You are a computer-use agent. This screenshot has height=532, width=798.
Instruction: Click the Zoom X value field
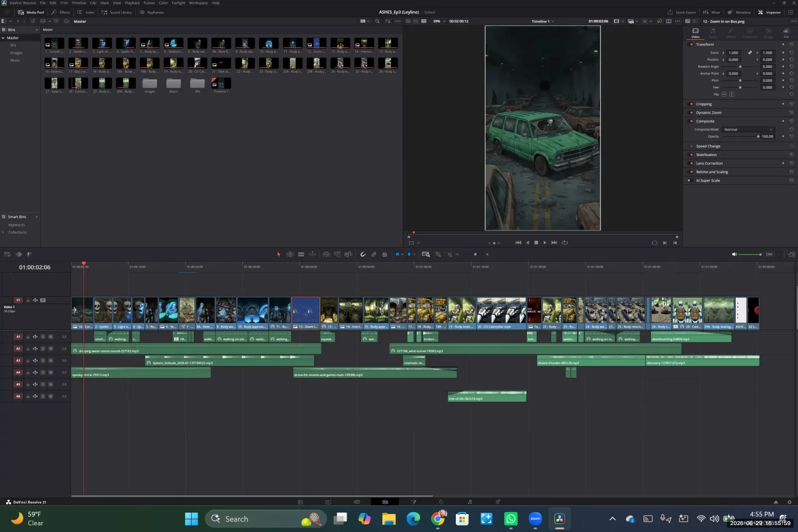733,52
